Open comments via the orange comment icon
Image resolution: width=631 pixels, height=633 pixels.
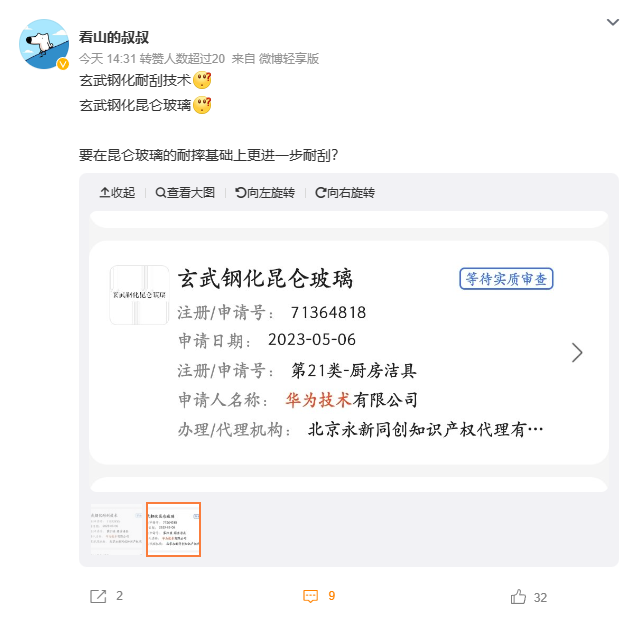click(x=310, y=596)
